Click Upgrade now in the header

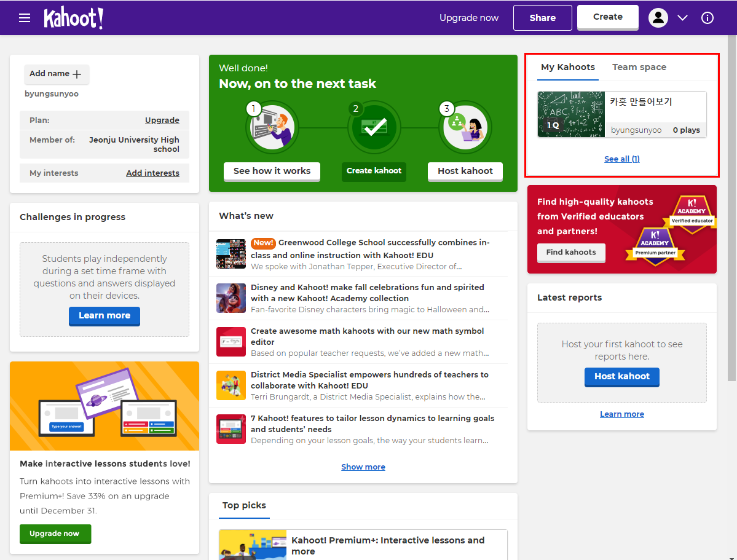pyautogui.click(x=468, y=18)
